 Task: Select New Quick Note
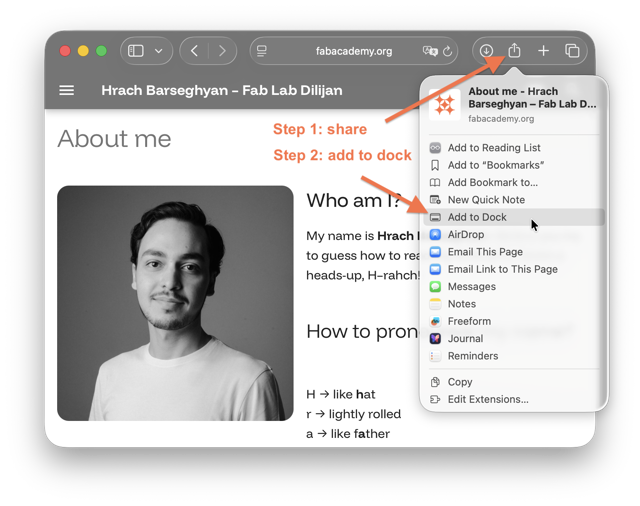click(514, 200)
